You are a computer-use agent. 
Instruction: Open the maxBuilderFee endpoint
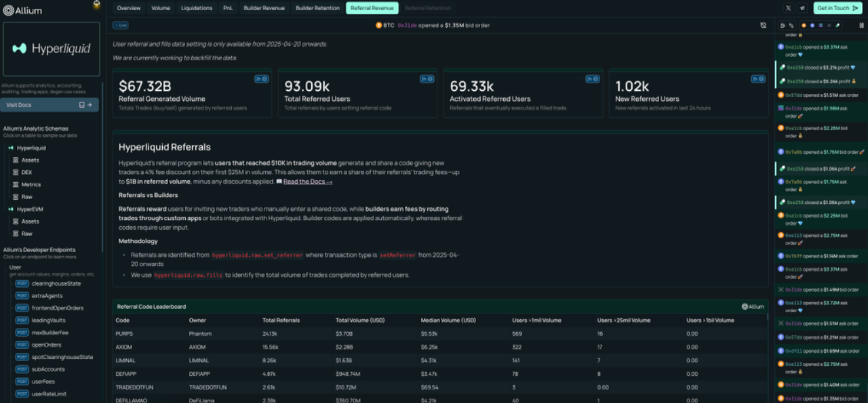(x=42, y=333)
